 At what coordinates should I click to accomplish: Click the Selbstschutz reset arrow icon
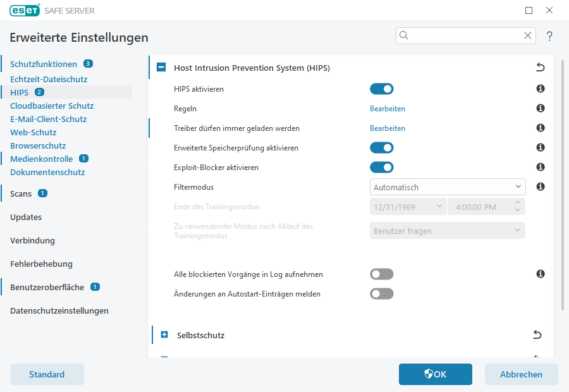[x=537, y=335]
